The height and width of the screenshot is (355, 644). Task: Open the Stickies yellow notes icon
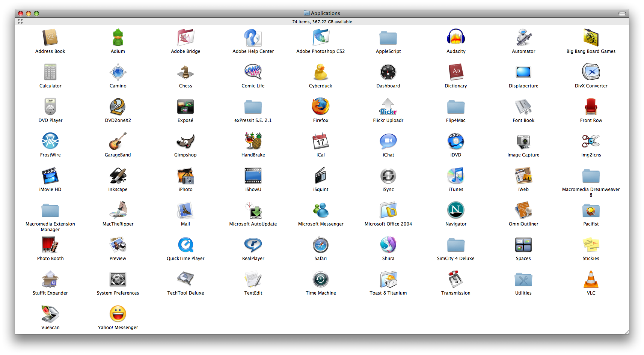coord(591,245)
